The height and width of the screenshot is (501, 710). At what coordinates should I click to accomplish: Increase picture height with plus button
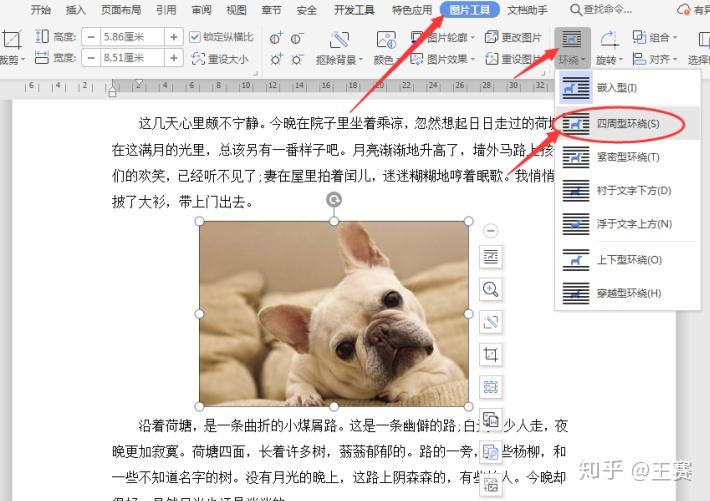click(174, 37)
